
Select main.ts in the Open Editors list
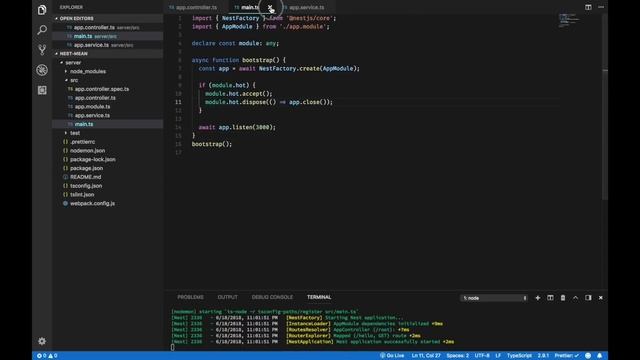pos(108,36)
